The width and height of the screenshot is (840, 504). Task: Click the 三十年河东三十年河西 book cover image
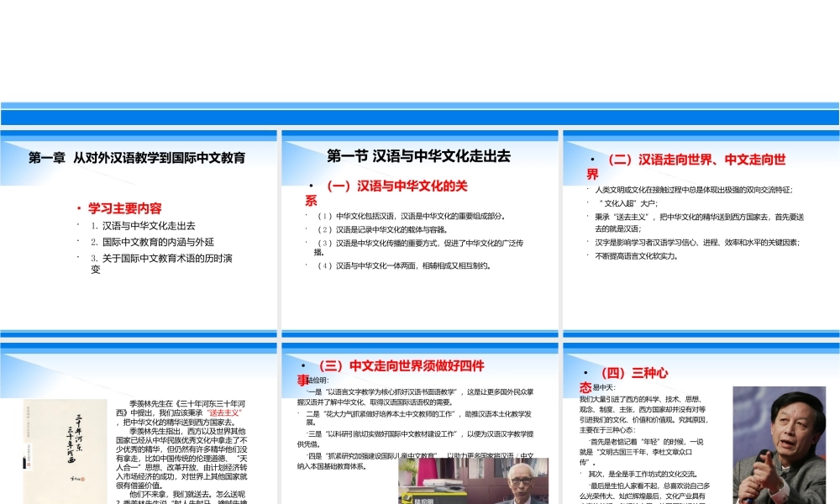tap(66, 451)
